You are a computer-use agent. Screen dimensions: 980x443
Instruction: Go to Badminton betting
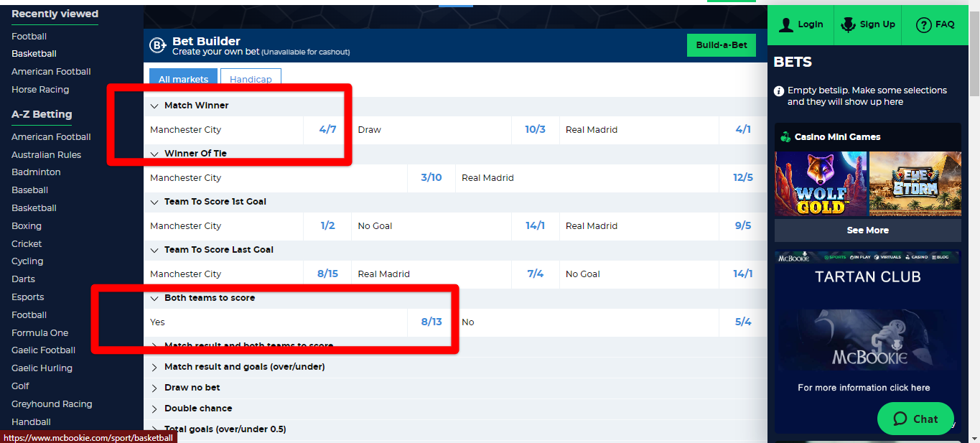click(36, 172)
